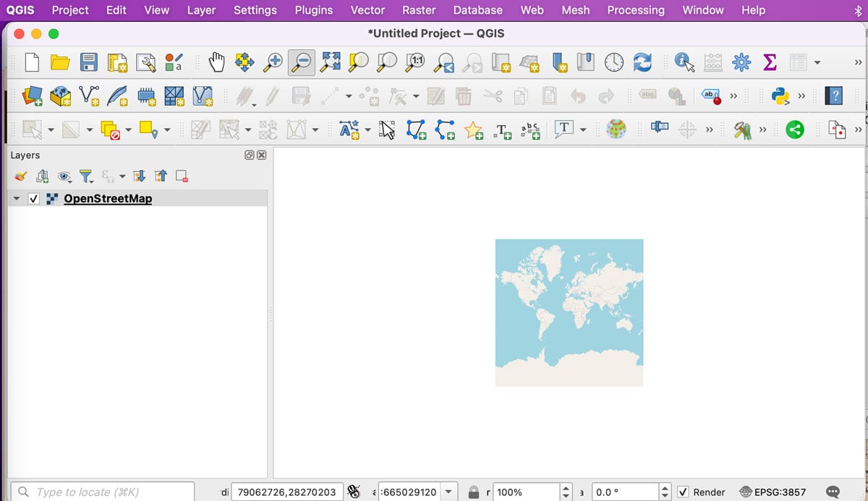The height and width of the screenshot is (501, 868).
Task: Click New Shapefile Layer icon
Action: point(89,96)
